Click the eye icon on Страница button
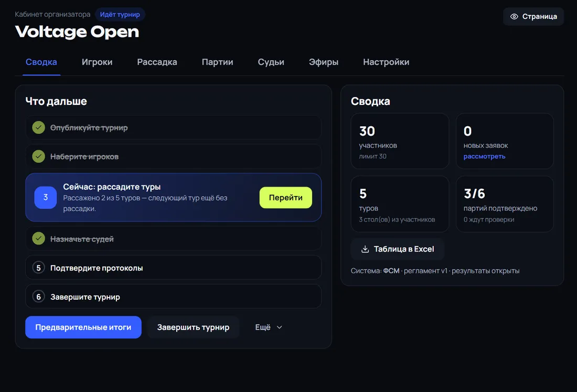 pyautogui.click(x=514, y=17)
